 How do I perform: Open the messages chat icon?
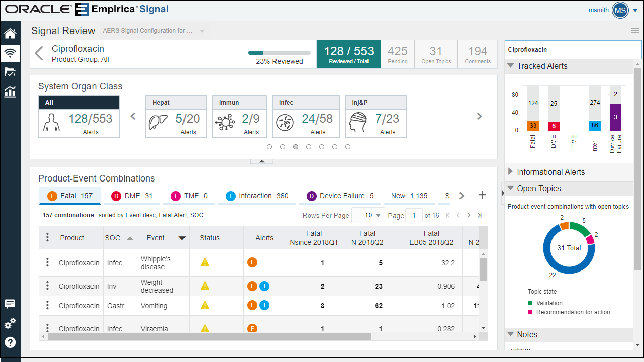click(10, 304)
